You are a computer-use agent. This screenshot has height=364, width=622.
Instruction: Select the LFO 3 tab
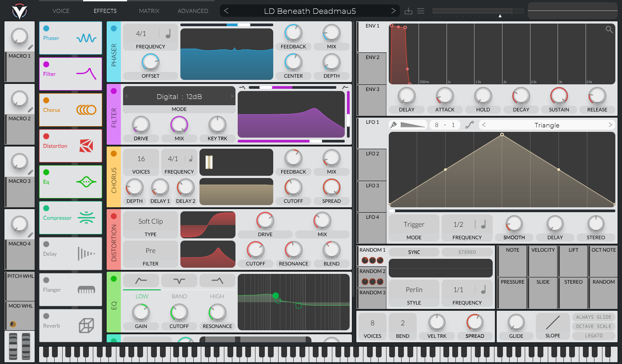[372, 197]
